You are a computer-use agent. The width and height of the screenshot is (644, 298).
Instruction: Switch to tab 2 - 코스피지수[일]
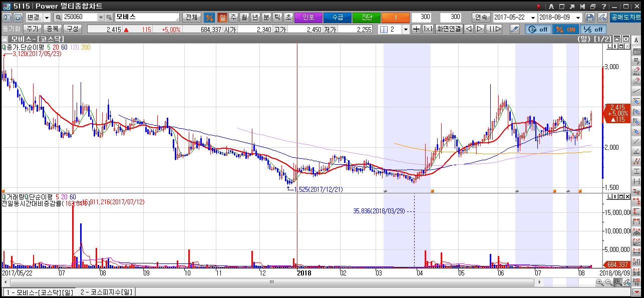pos(107,292)
